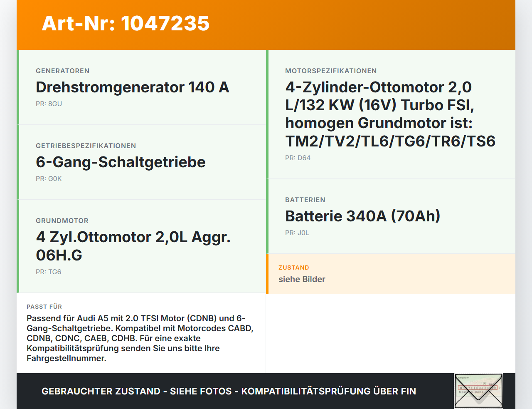Click the GENERATOREN category label
532x409 pixels.
click(63, 71)
